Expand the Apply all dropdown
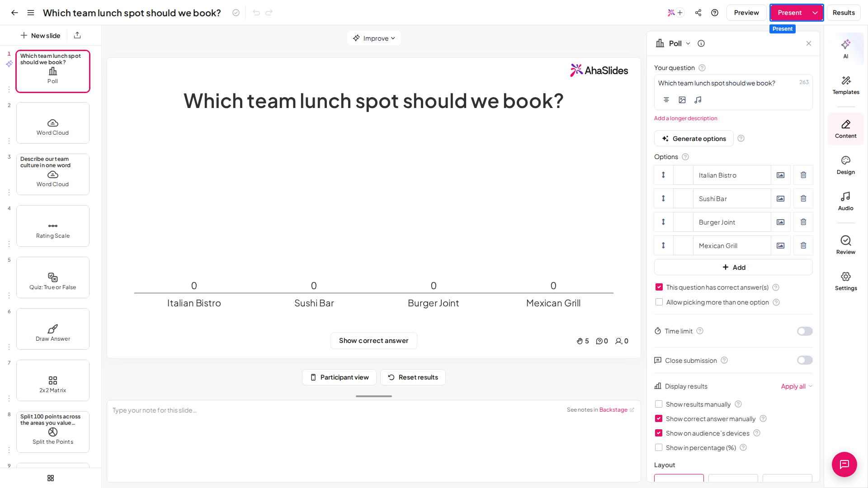This screenshot has height=488, width=868. (797, 386)
